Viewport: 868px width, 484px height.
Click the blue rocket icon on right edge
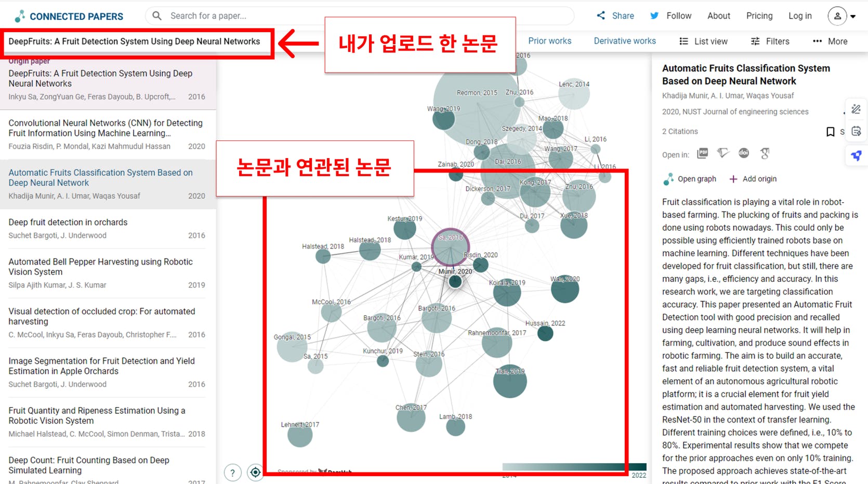click(856, 155)
